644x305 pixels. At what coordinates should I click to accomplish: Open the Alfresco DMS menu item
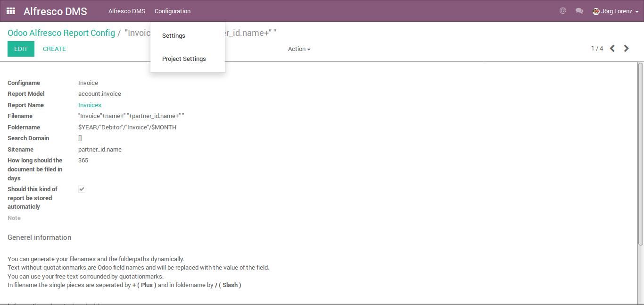[x=127, y=11]
